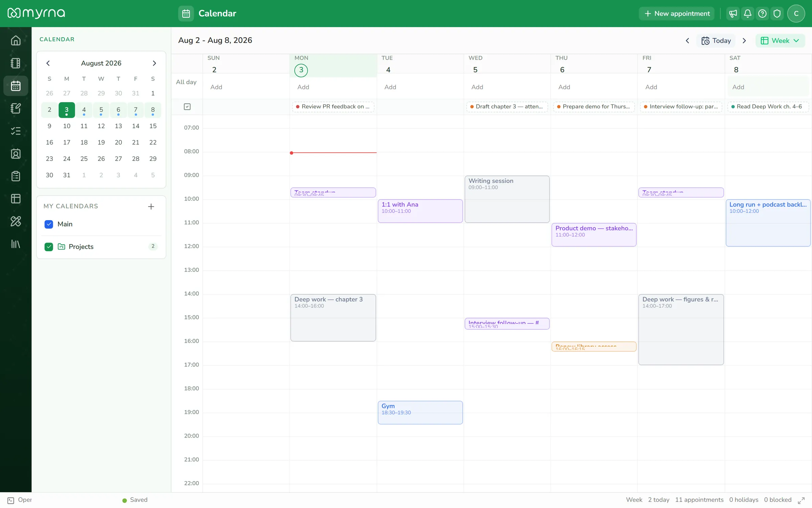The height and width of the screenshot is (508, 812).
Task: Open the Read Deep Work ch. 4–6 task
Action: tap(768, 107)
